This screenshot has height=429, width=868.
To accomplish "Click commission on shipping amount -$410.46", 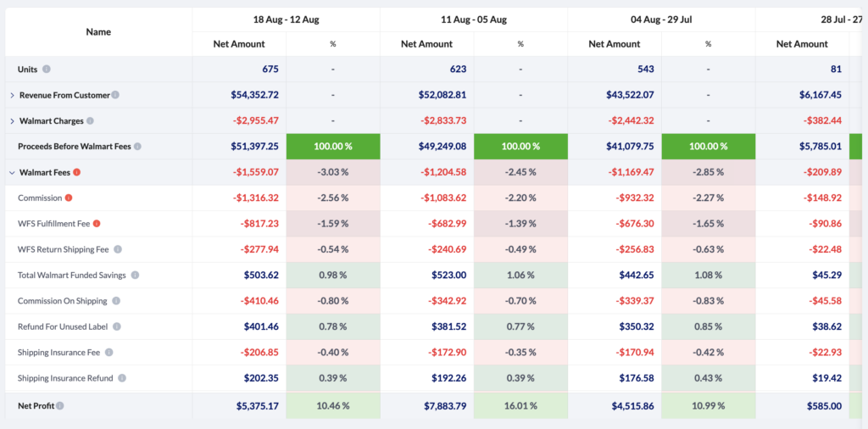I will click(x=259, y=301).
